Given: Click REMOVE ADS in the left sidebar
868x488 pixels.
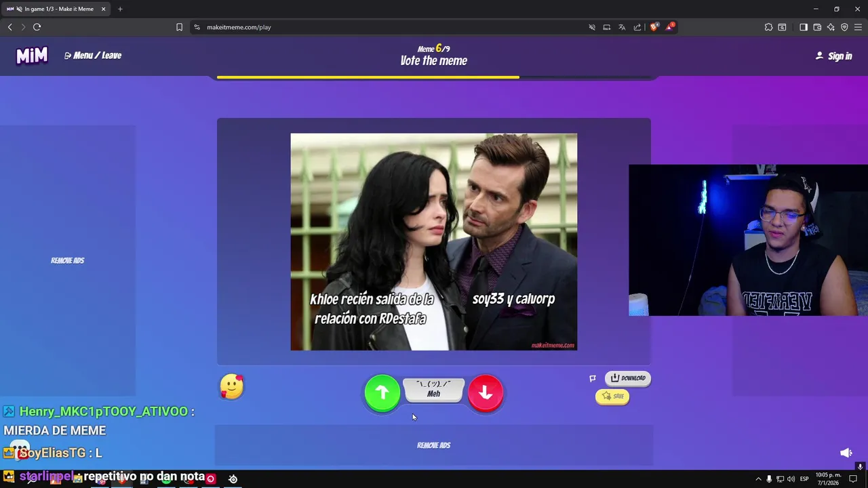Looking at the screenshot, I should tap(68, 260).
